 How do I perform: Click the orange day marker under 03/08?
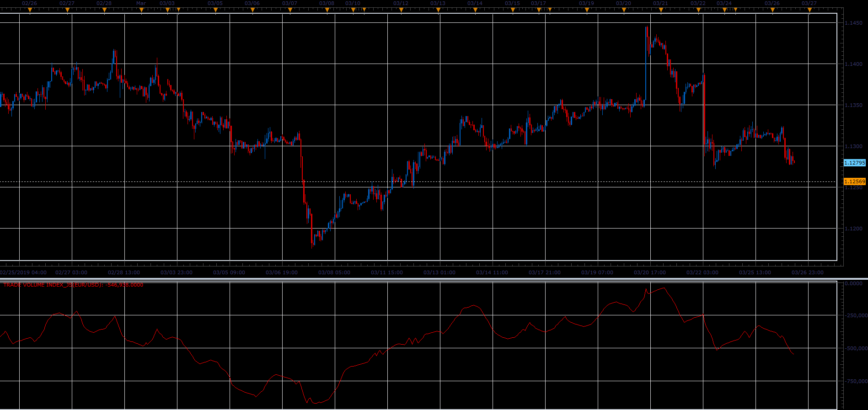[x=327, y=10]
